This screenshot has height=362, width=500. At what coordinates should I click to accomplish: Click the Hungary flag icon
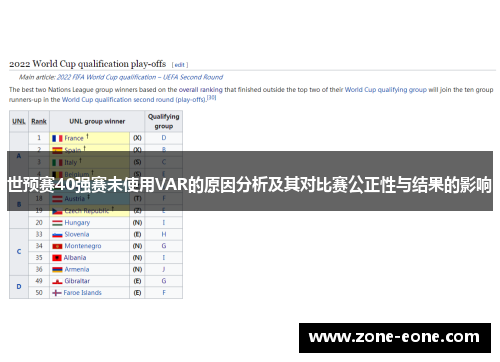[57, 223]
